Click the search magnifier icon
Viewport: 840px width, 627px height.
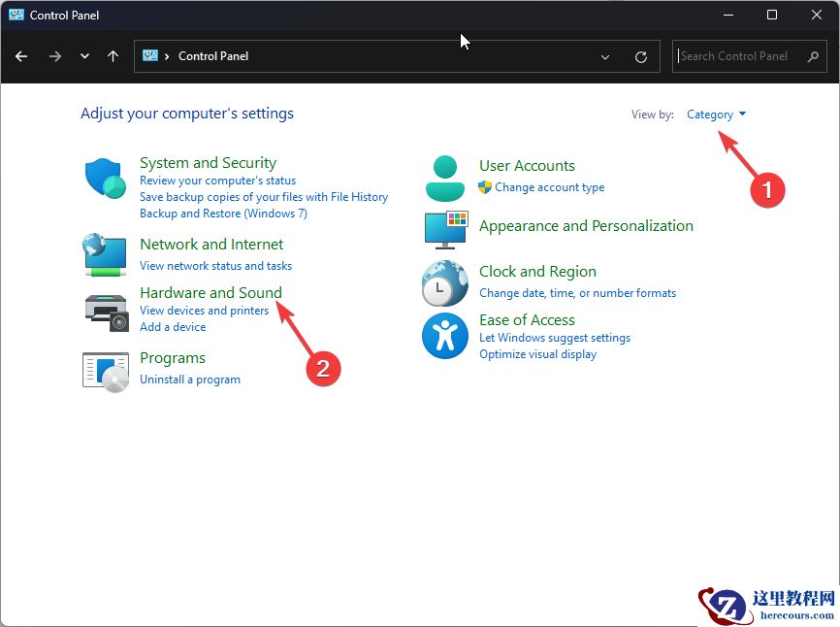[813, 56]
